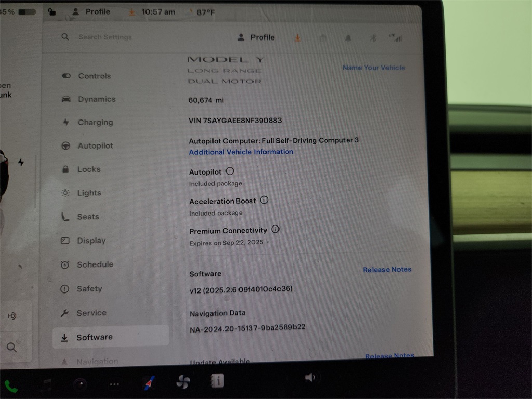The image size is (532, 399).
Task: Open the Charging settings menu
Action: [87, 122]
